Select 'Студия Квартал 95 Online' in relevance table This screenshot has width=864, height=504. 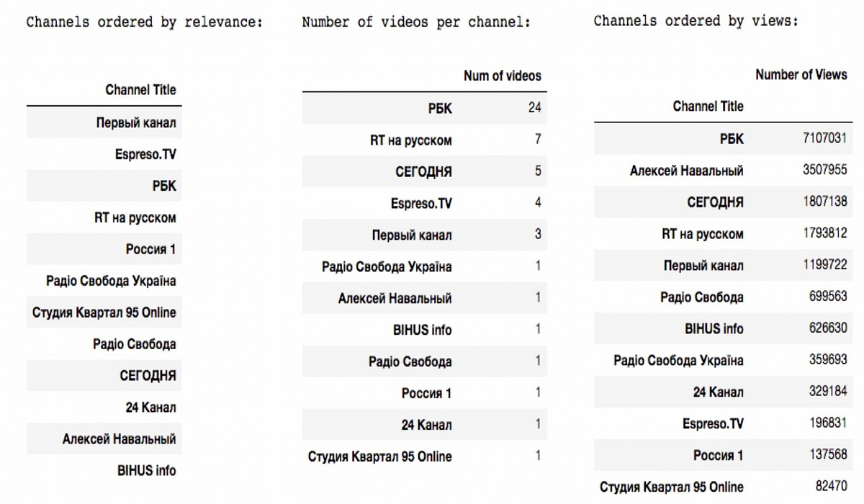point(104,312)
